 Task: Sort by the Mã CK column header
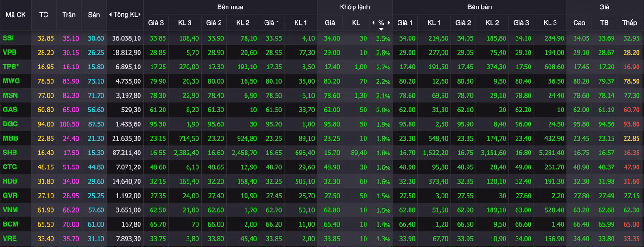tap(16, 15)
